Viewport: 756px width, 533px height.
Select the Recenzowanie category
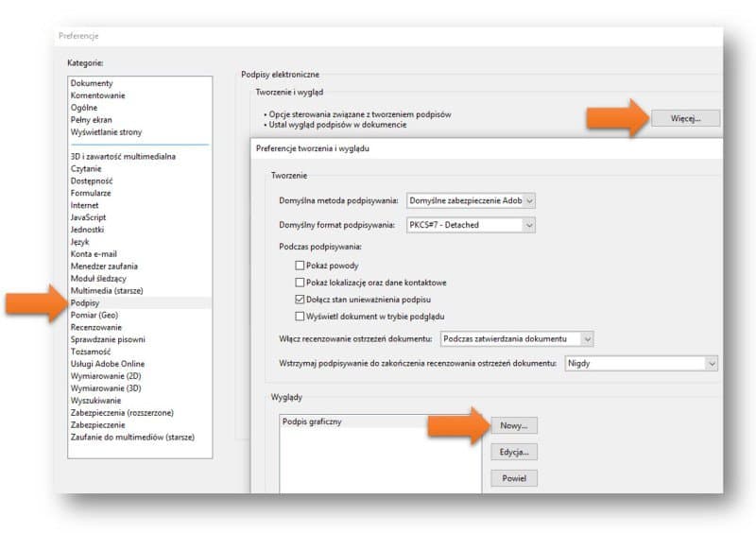tap(139, 327)
